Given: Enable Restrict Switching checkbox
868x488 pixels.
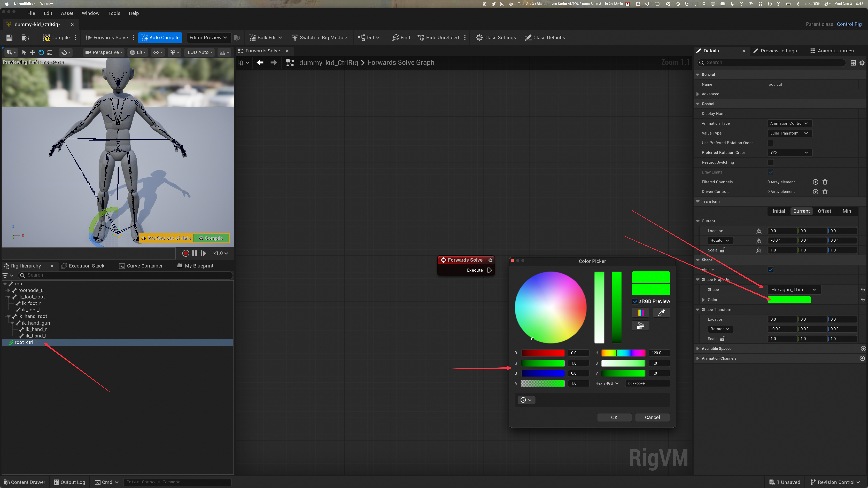Looking at the screenshot, I should [x=771, y=162].
